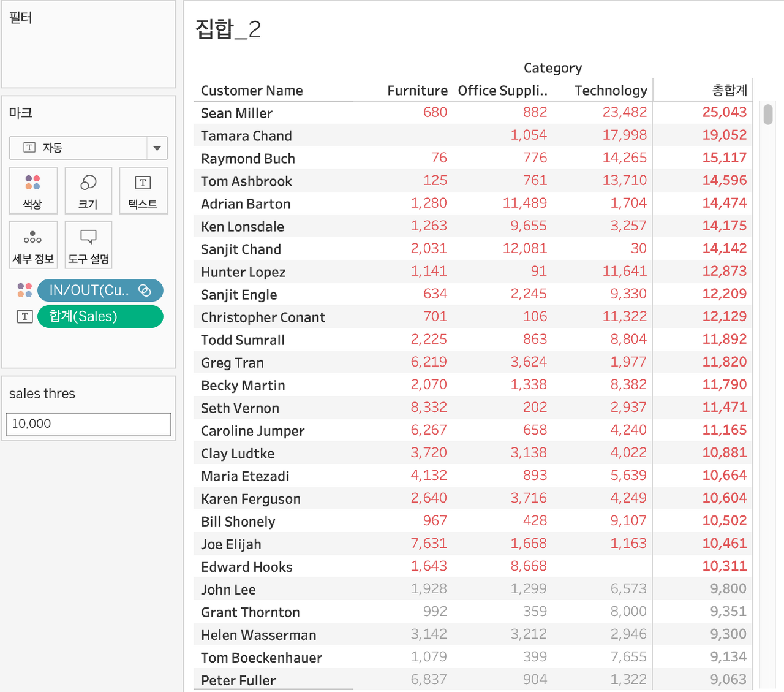Viewport: 784px width, 692px height.
Task: Click Tamara Chand's Technology value 17,998
Action: click(x=625, y=135)
